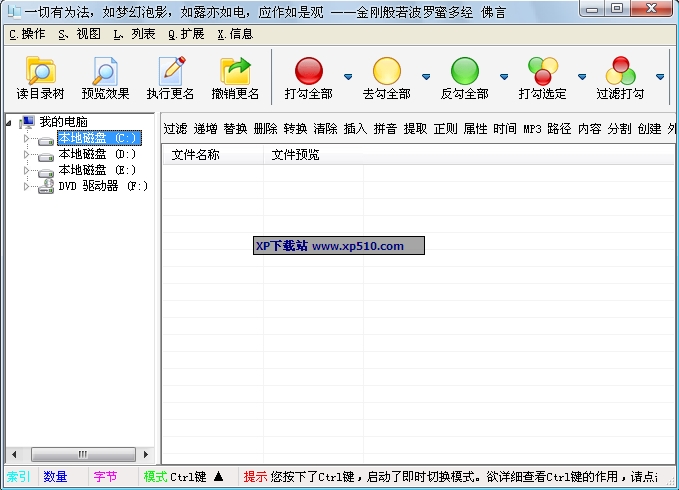Click the 读目录树 folder search icon
The width and height of the screenshot is (679, 490).
click(x=40, y=71)
